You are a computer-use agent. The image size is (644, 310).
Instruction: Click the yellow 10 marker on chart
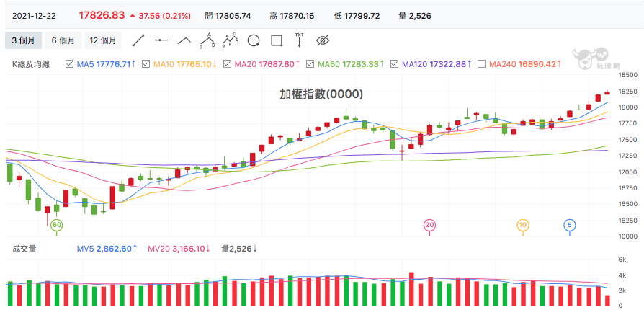click(523, 225)
